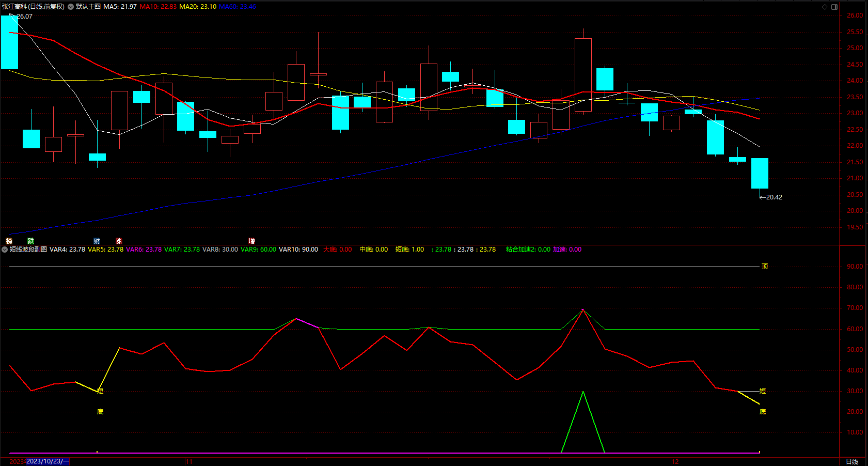Click the 90.00 sub-chart axis label
The width and height of the screenshot is (868, 466).
tap(855, 267)
